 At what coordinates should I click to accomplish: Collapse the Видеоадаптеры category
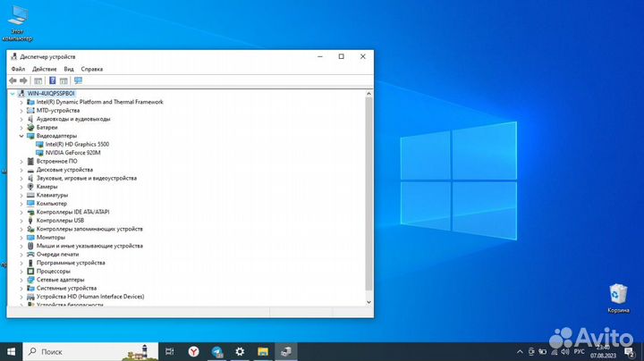pos(21,136)
